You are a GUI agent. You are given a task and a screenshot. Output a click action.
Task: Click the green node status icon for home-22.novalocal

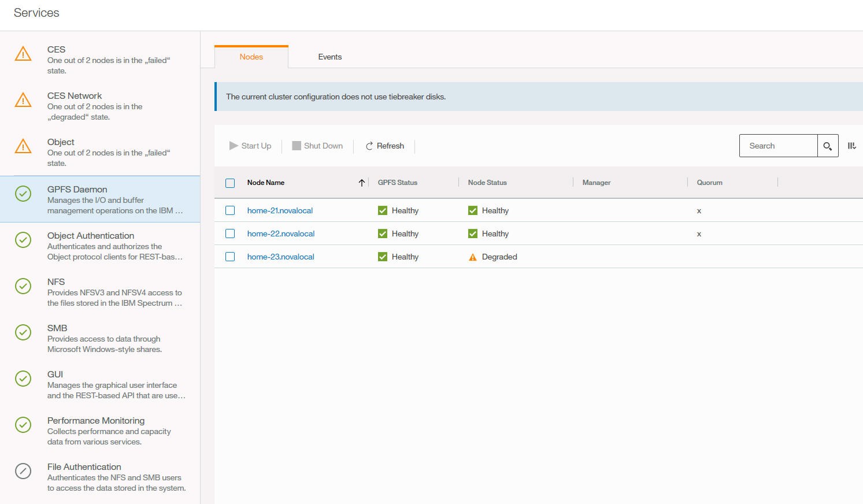coord(473,234)
